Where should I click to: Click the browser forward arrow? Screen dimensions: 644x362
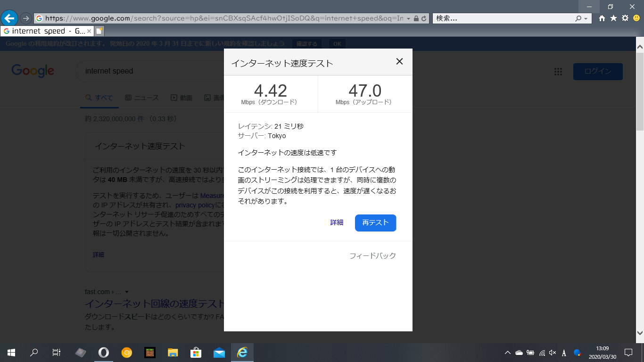pos(26,18)
